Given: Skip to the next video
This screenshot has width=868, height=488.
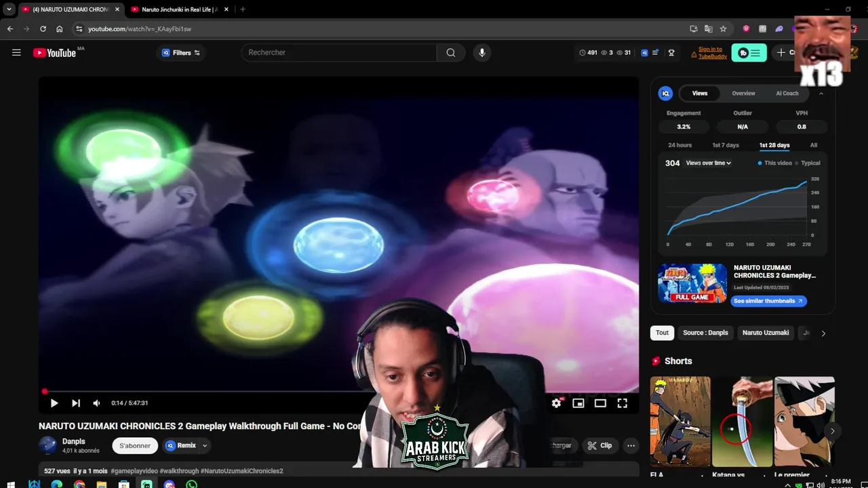Looking at the screenshot, I should [x=76, y=403].
